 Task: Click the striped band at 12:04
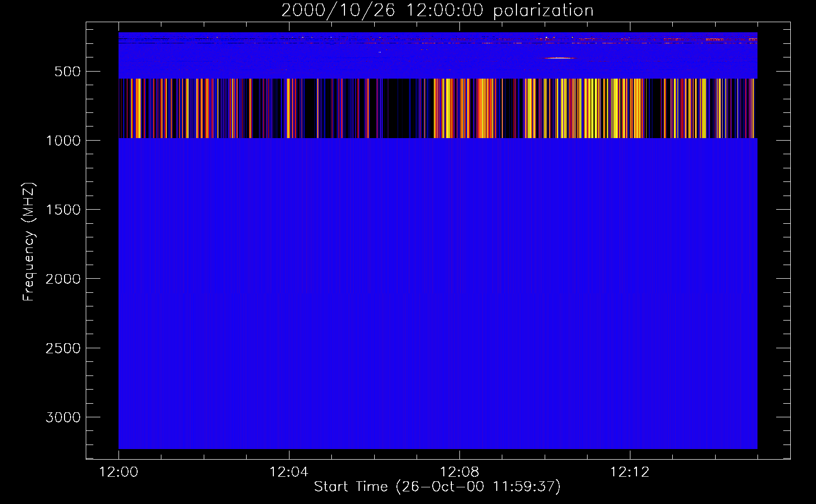288,108
